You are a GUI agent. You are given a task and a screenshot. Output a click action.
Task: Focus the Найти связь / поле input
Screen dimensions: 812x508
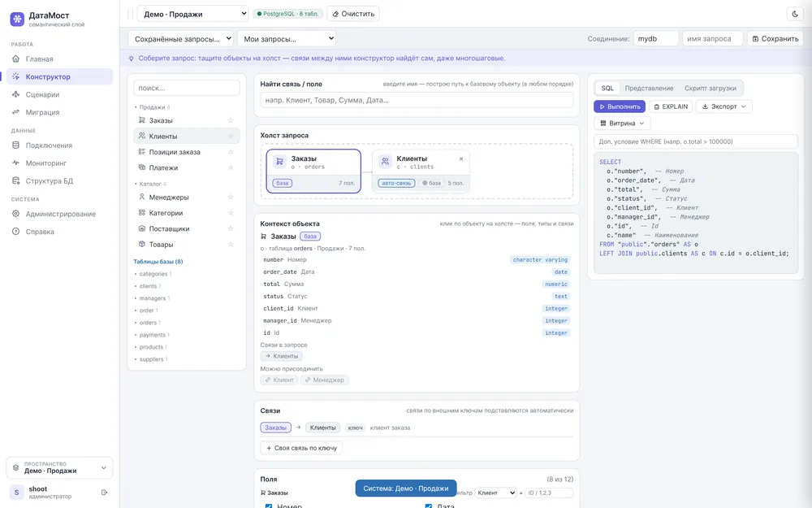417,100
